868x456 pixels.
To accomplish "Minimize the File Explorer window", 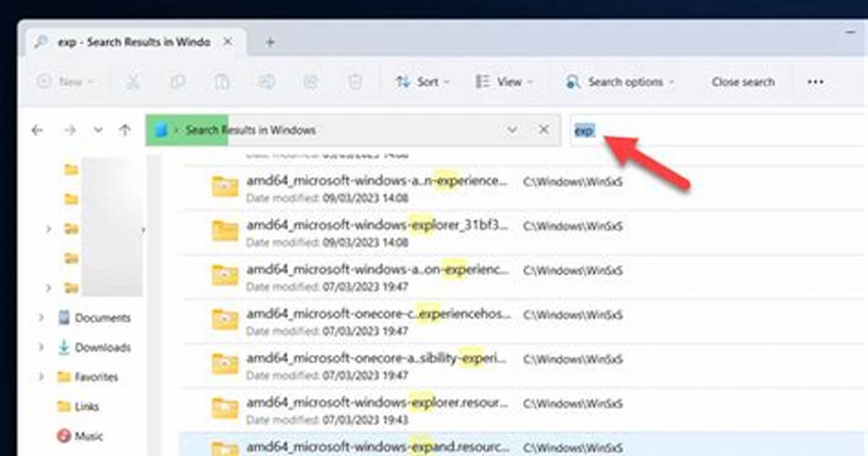I will [x=851, y=33].
